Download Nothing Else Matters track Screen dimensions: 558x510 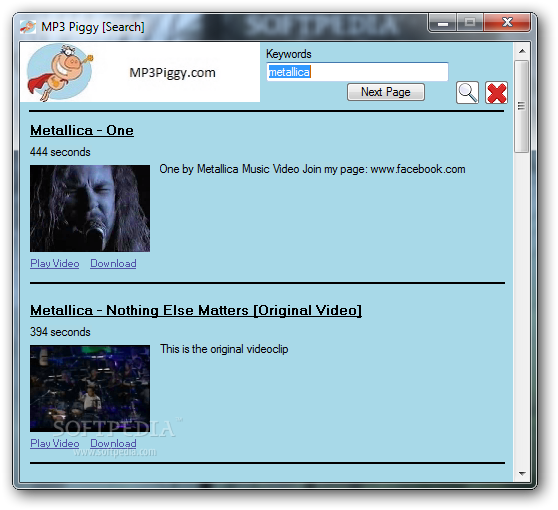point(113,443)
